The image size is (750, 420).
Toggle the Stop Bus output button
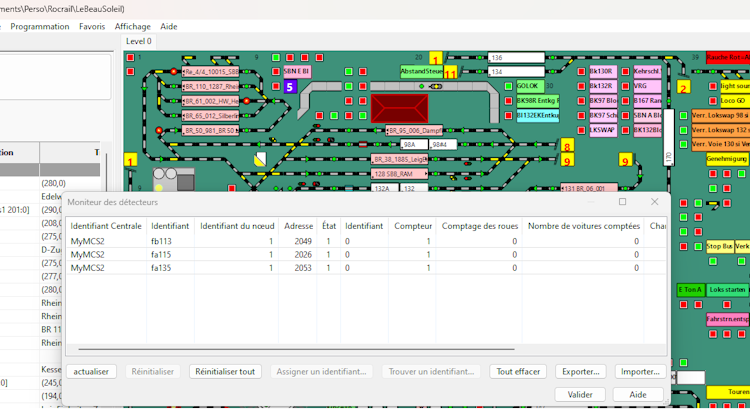click(720, 246)
